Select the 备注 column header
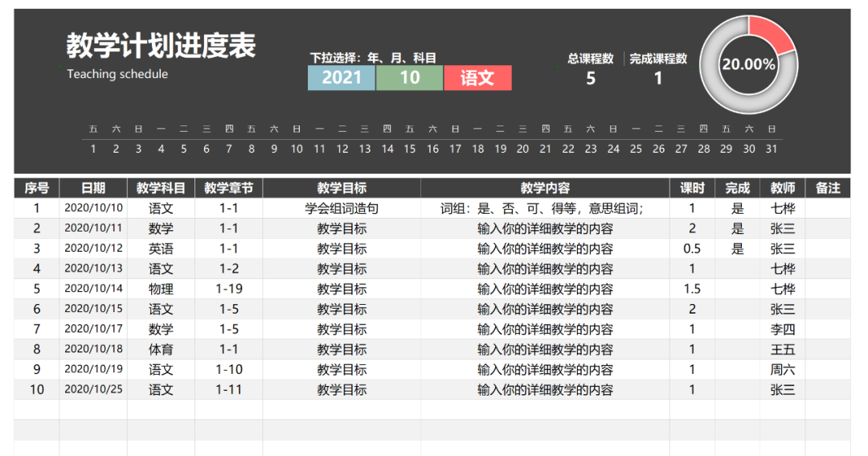 (x=828, y=188)
